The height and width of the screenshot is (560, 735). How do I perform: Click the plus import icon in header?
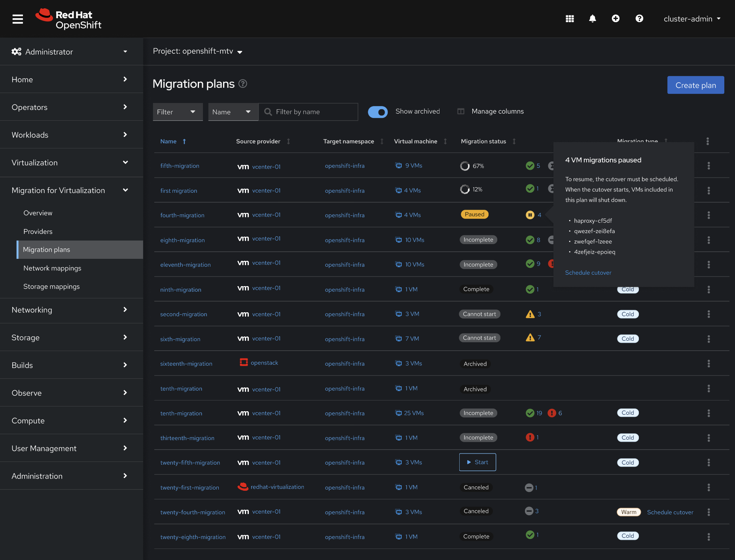click(616, 19)
